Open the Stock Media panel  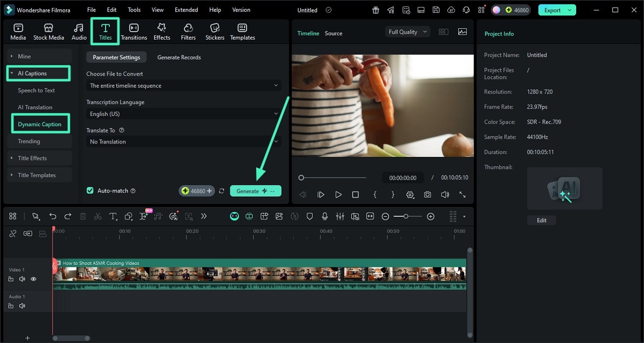pyautogui.click(x=49, y=31)
